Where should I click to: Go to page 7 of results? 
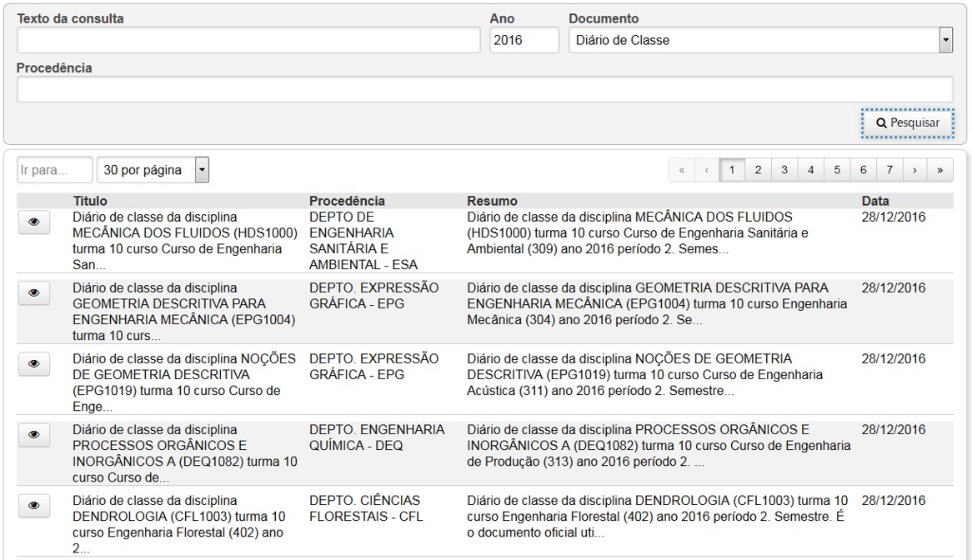[889, 169]
